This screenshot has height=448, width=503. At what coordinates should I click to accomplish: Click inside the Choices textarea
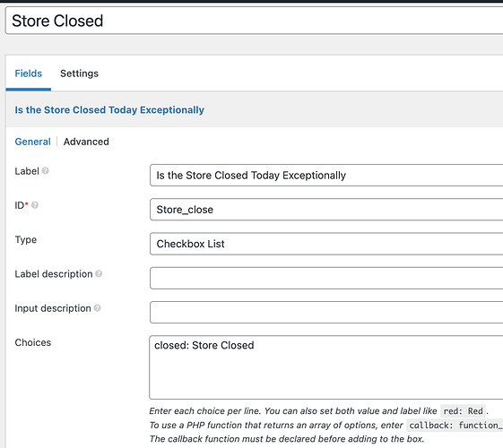pyautogui.click(x=326, y=367)
